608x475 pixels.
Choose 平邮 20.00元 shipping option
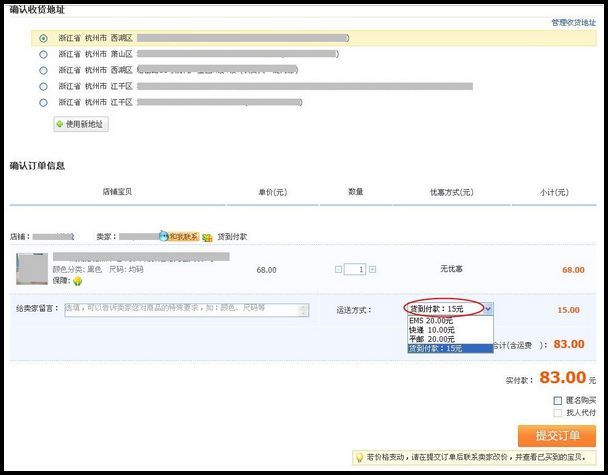431,339
